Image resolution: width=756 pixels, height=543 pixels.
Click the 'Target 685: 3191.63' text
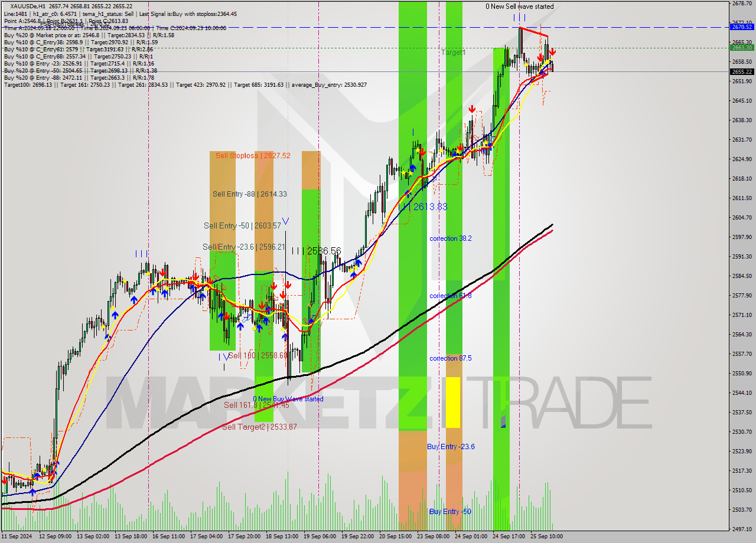(259, 85)
